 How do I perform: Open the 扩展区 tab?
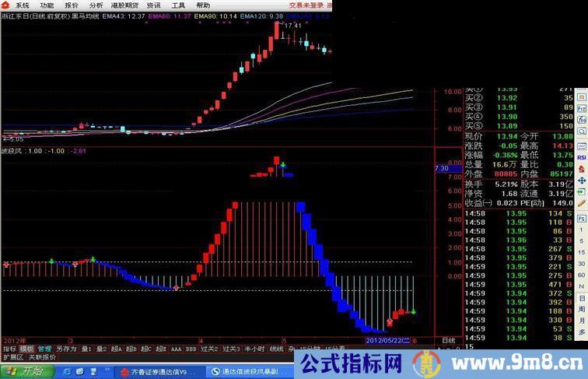[x=13, y=357]
